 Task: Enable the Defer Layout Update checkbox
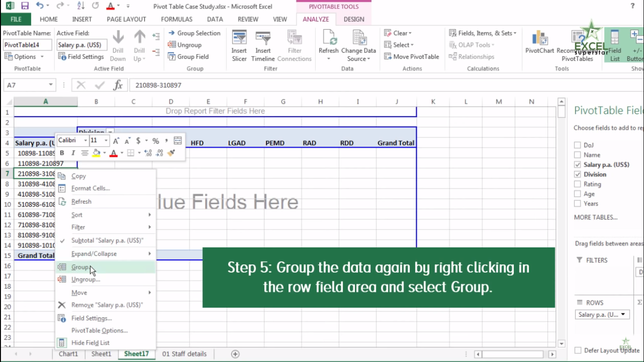click(x=578, y=350)
